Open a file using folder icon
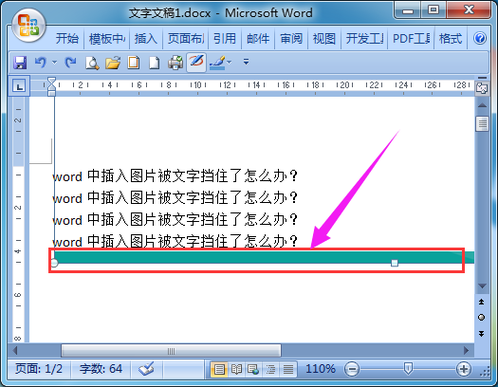The width and height of the screenshot is (498, 387). 113,62
